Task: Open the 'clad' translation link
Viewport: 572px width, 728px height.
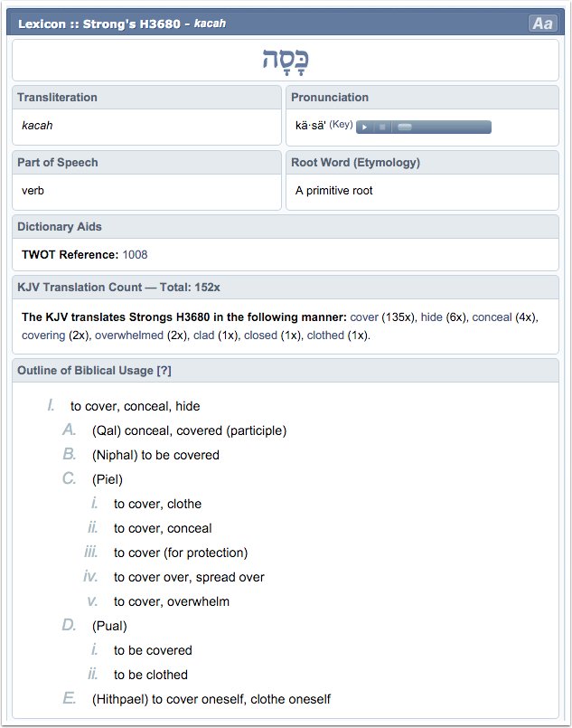Action: (x=204, y=335)
